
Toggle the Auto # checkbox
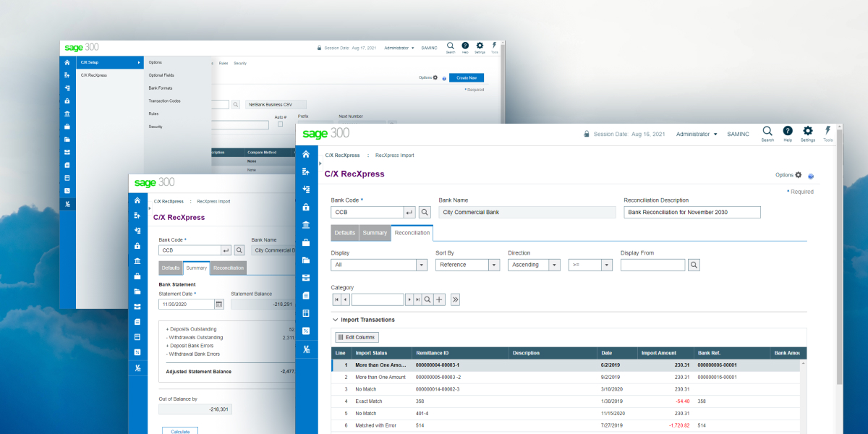tap(281, 124)
